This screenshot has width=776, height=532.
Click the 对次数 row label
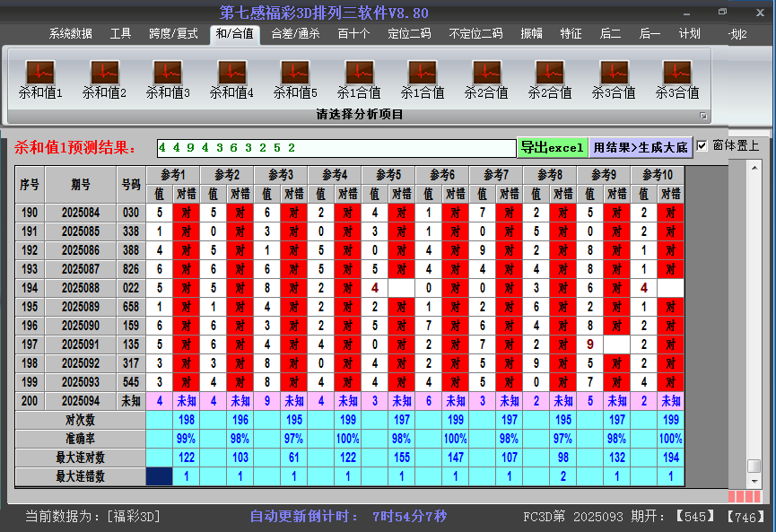(80, 420)
